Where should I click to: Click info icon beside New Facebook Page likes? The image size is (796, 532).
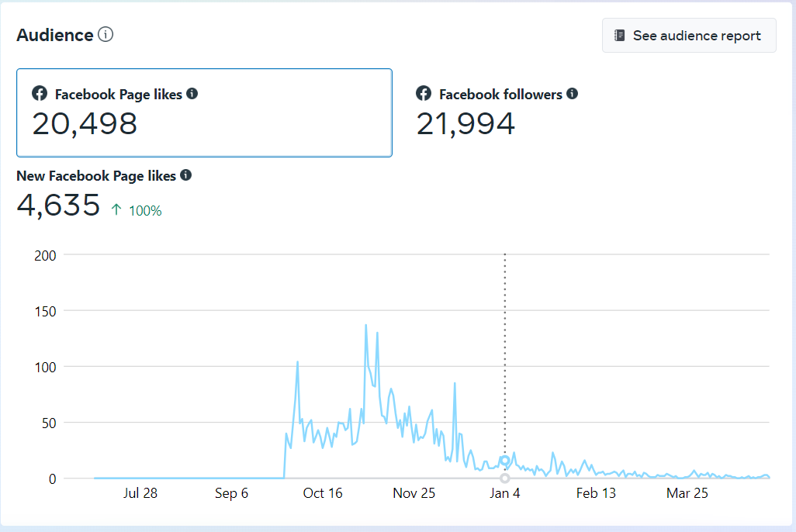coord(186,175)
